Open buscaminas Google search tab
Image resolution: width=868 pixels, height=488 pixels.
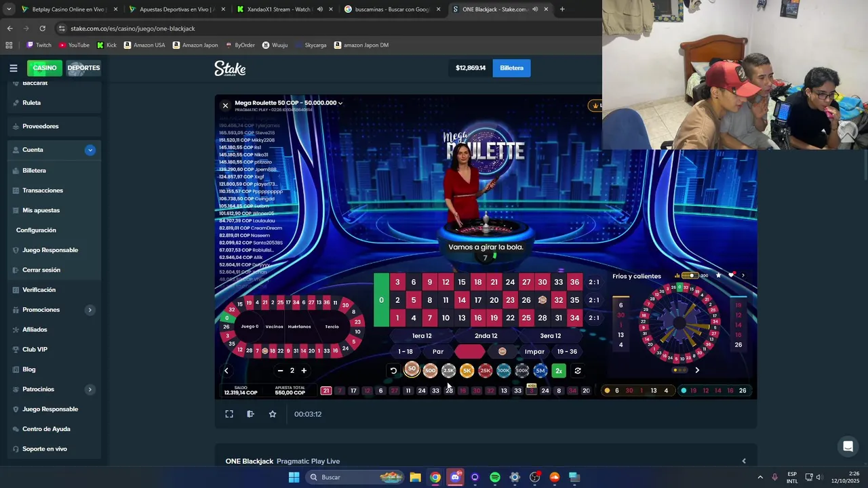(393, 9)
